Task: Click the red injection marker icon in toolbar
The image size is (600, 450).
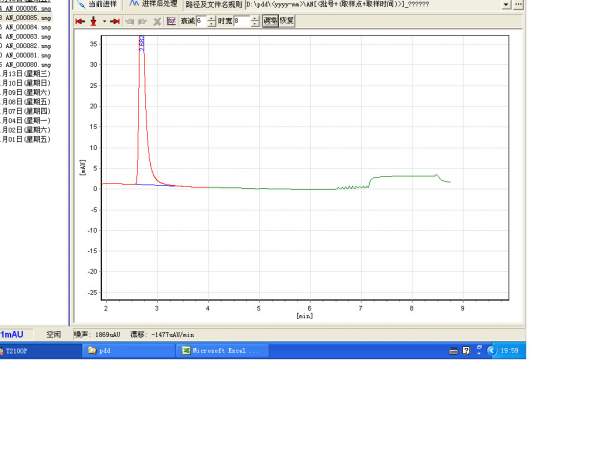Action: click(93, 21)
